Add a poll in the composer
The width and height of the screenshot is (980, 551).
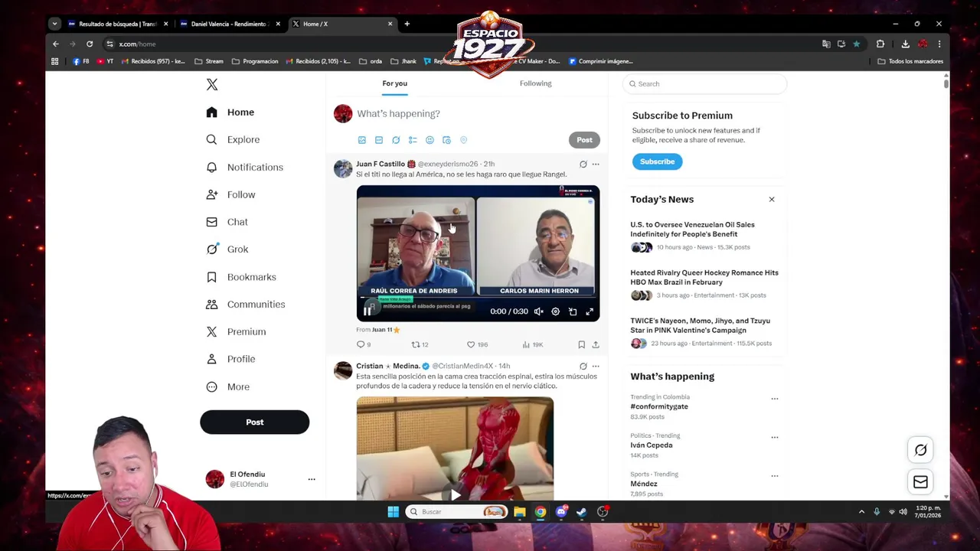tap(413, 140)
